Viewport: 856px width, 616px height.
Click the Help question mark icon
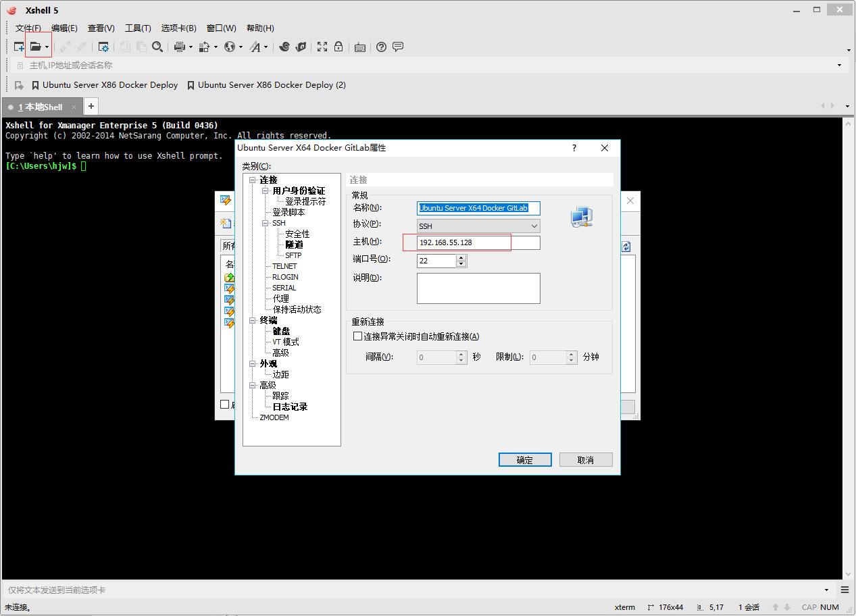[381, 47]
